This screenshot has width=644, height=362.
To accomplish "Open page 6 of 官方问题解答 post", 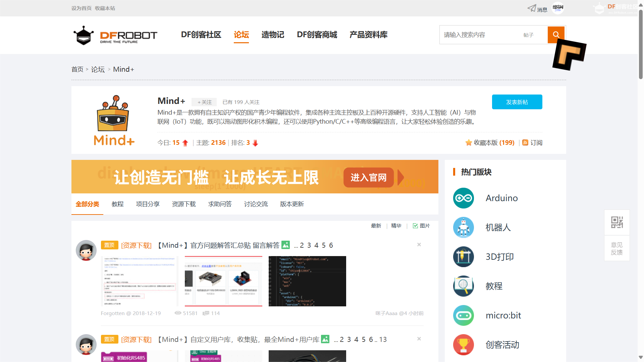I will (x=331, y=245).
